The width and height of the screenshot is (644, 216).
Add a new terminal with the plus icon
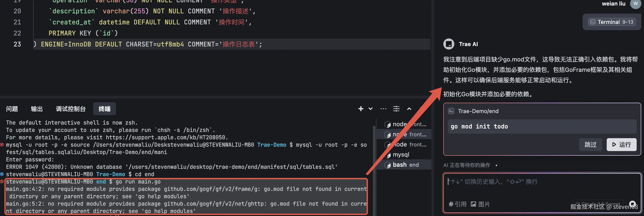[x=360, y=109]
